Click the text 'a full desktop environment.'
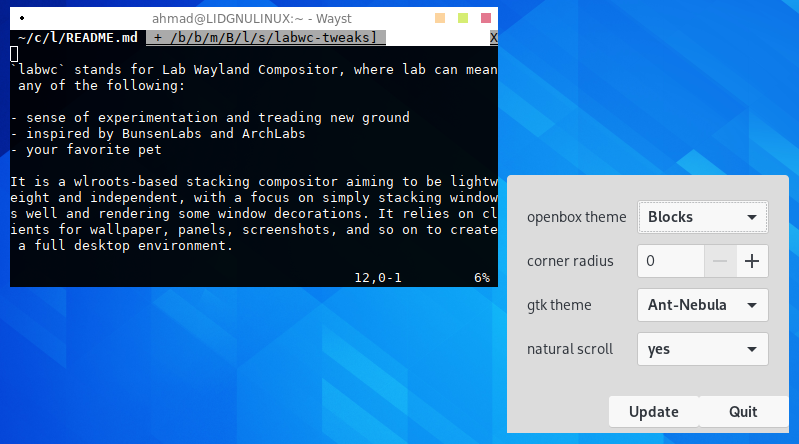This screenshot has height=444, width=799. tap(125, 246)
